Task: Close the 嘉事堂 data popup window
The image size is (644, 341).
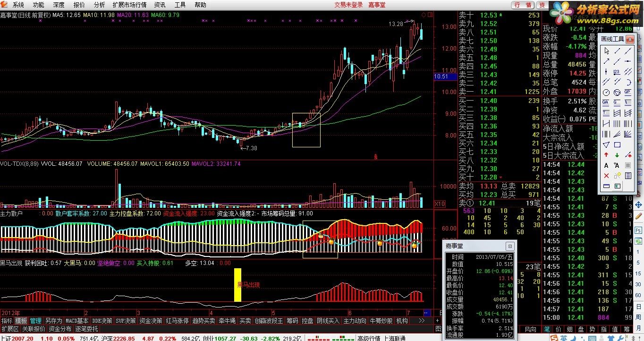Action: [x=510, y=246]
